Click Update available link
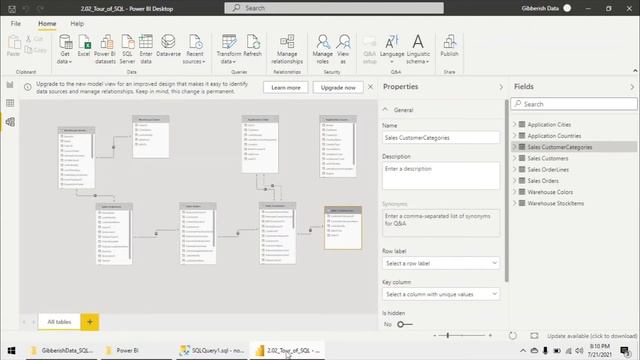The width and height of the screenshot is (640, 360). (x=592, y=336)
